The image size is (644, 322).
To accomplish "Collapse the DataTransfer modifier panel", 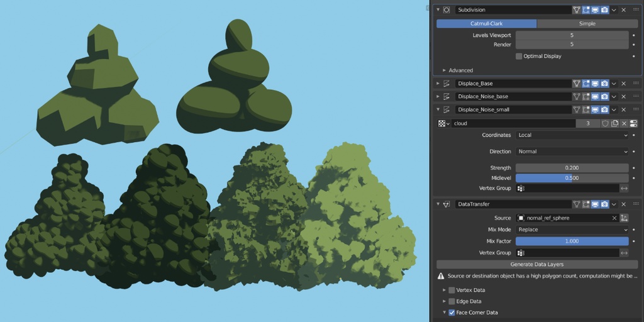I will tap(438, 204).
